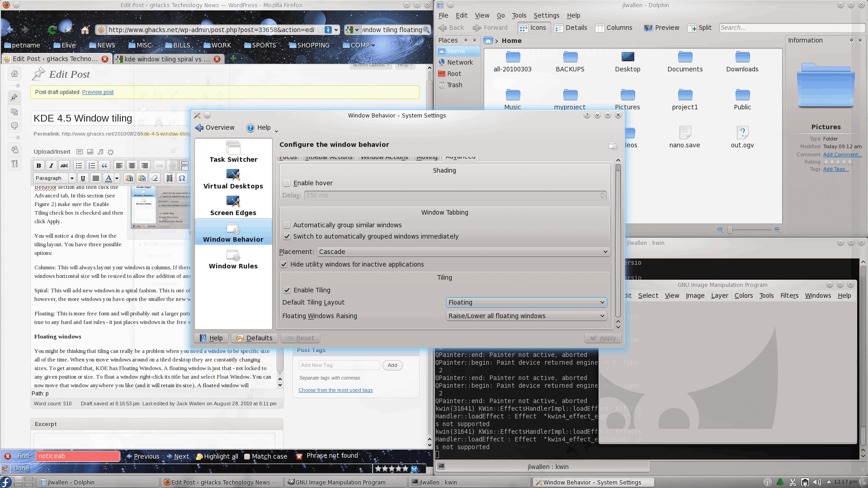Reload the page in Firefox

point(52,30)
